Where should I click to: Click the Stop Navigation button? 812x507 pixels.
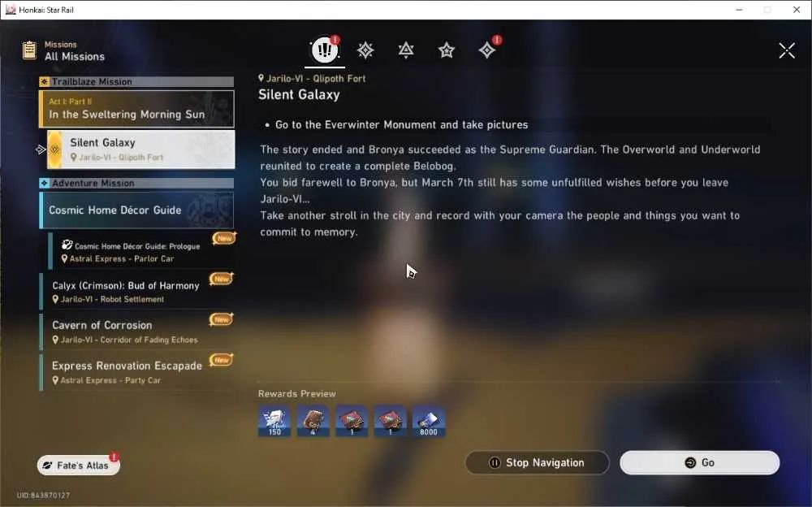[537, 462]
